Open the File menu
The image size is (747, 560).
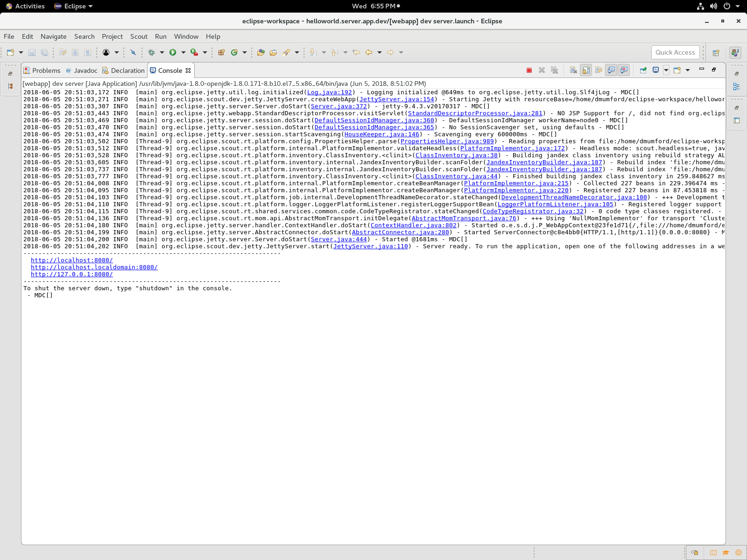[x=9, y=36]
